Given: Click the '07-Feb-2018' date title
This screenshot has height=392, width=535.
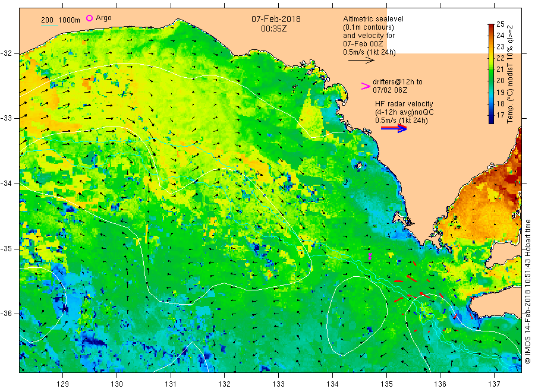Looking at the screenshot, I should pos(276,19).
